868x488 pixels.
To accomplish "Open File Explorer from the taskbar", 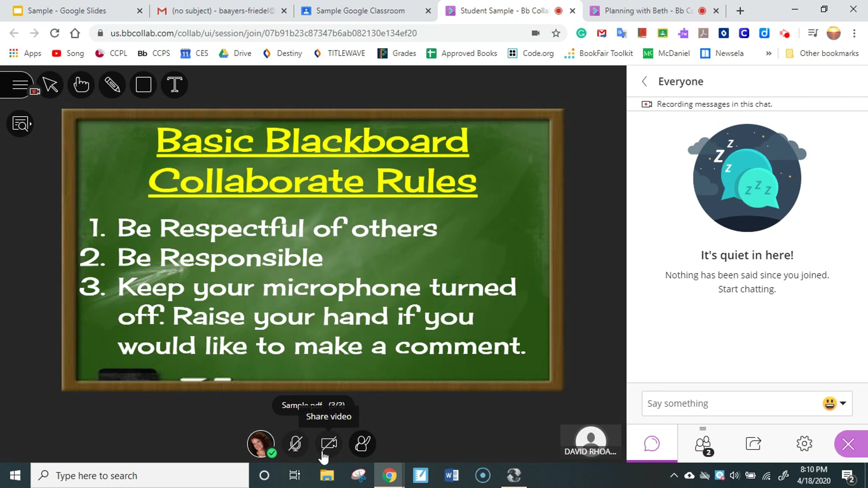I will [x=327, y=475].
